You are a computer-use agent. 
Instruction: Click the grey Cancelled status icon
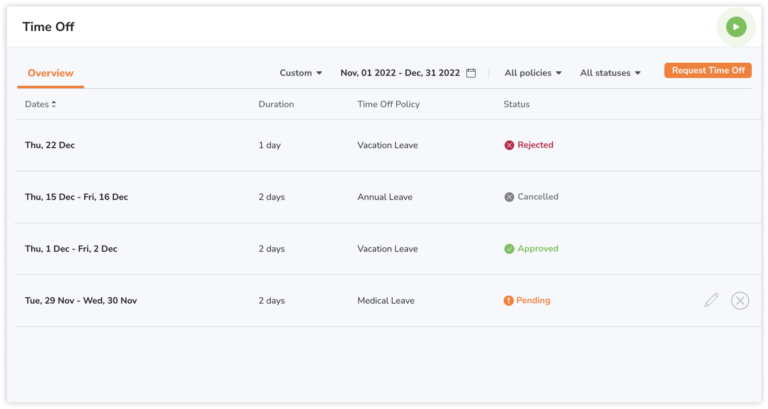[509, 197]
